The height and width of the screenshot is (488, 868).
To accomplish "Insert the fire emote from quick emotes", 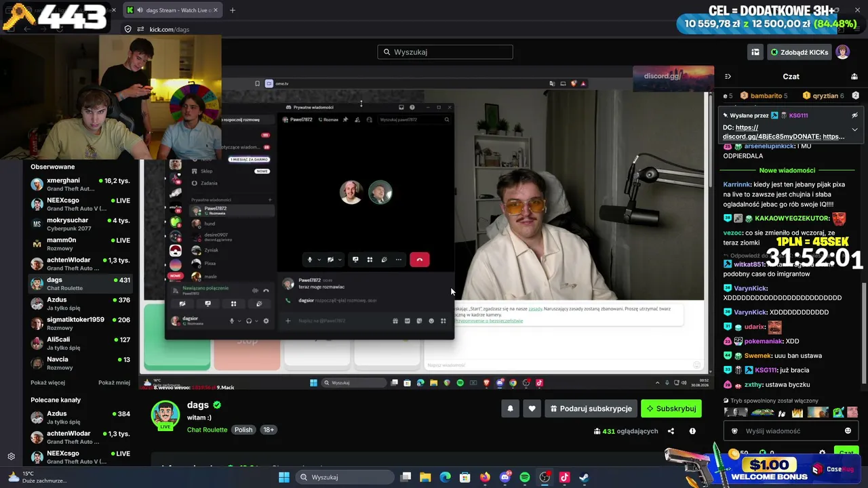I will pyautogui.click(x=797, y=412).
